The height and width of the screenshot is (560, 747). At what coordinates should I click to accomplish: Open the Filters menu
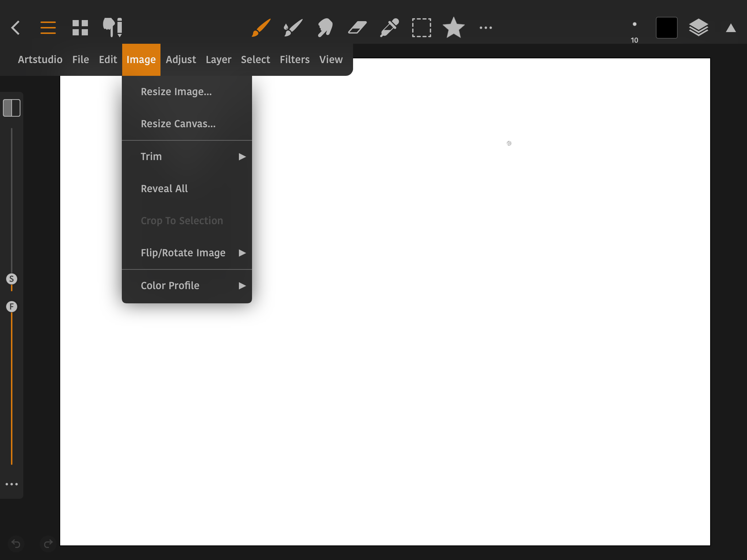coord(294,60)
